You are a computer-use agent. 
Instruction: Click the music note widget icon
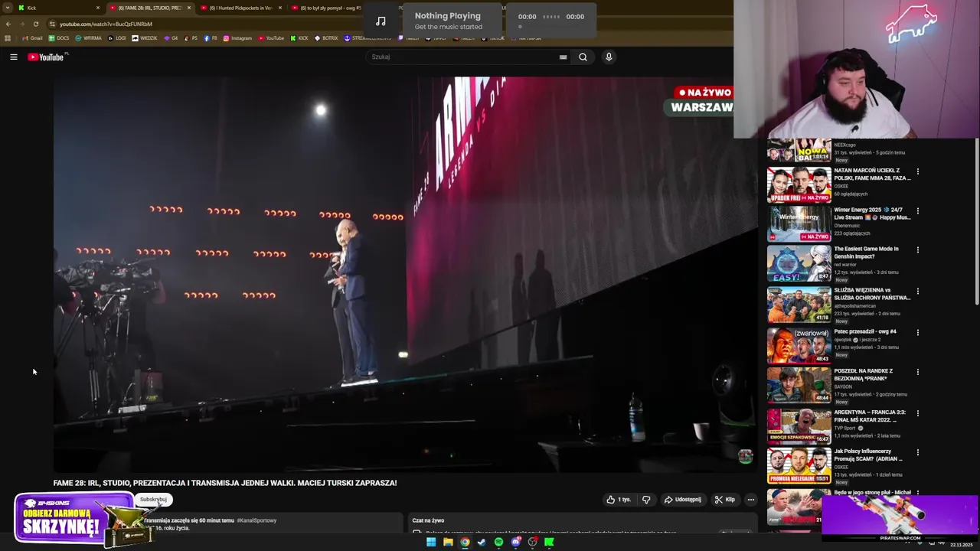(x=381, y=21)
